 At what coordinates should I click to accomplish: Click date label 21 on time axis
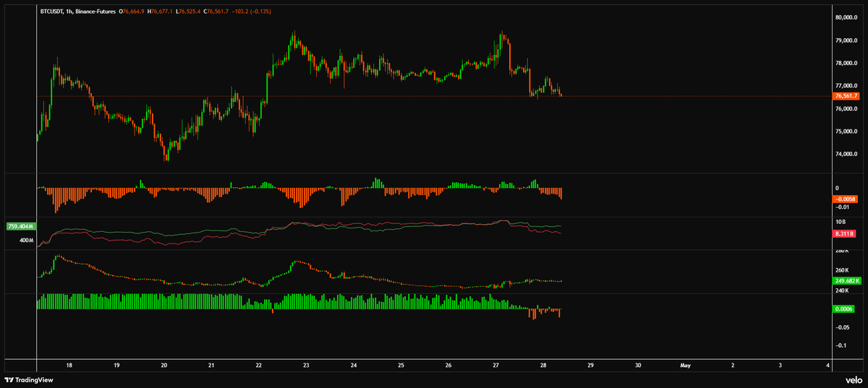tap(211, 366)
